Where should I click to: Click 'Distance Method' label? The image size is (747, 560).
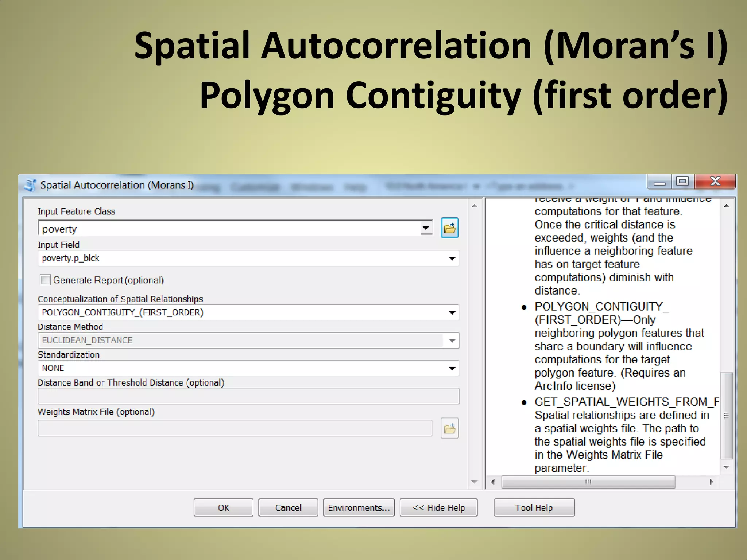click(70, 327)
